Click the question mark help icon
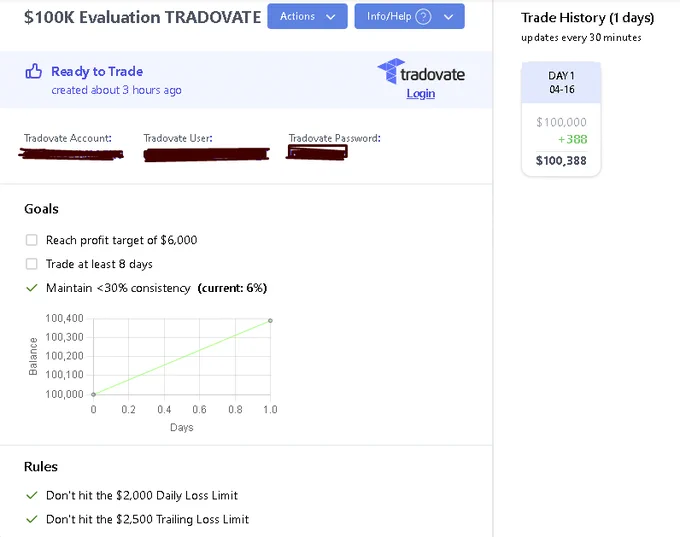680x537 pixels. pos(423,16)
